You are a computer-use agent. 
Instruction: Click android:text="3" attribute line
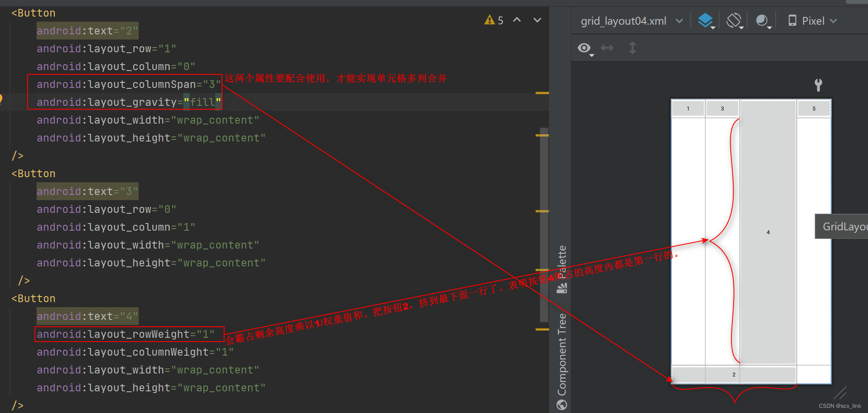point(88,192)
